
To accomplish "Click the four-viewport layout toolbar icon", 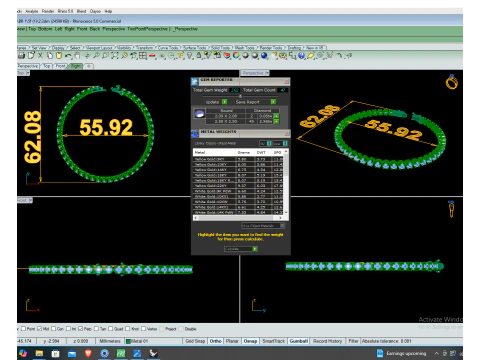I will pyautogui.click(x=143, y=56).
